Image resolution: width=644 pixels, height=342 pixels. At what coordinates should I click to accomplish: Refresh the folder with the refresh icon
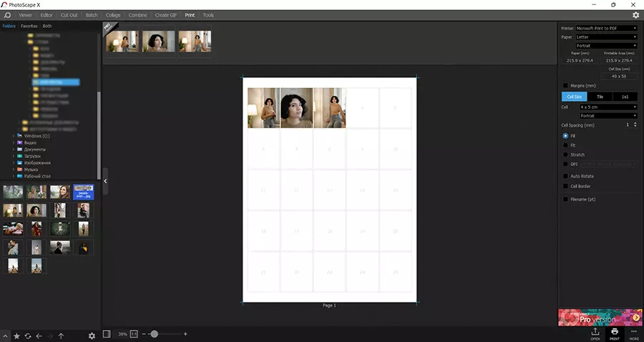pyautogui.click(x=28, y=336)
